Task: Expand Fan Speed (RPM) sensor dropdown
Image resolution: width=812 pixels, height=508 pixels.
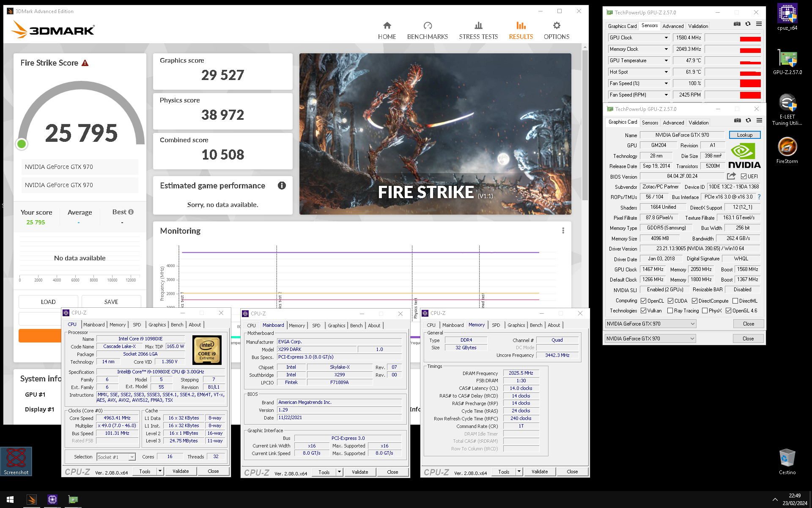Action: click(666, 95)
